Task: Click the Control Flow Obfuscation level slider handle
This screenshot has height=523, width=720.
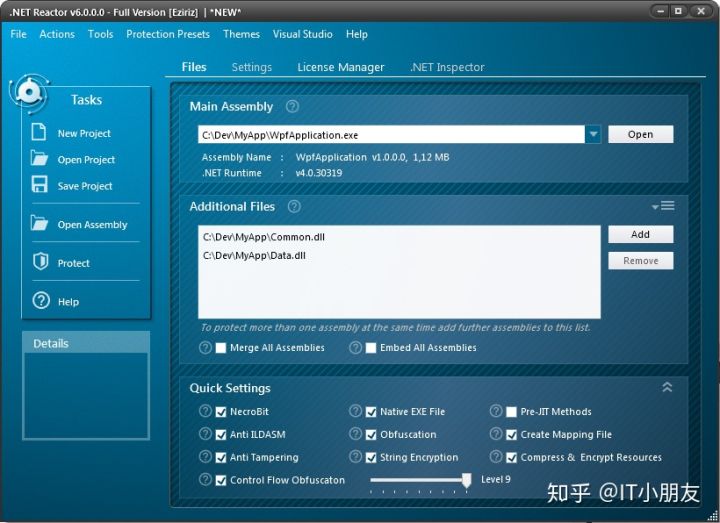Action: click(467, 480)
